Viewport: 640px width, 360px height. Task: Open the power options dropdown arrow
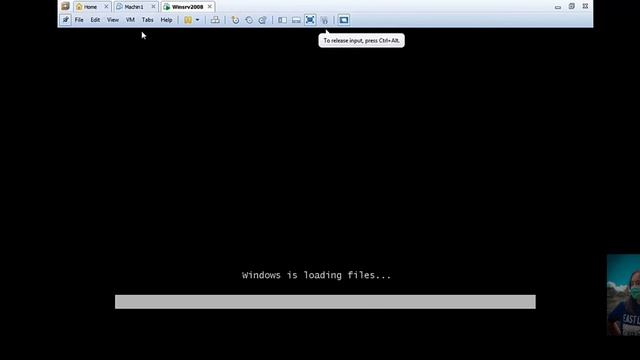coord(198,20)
